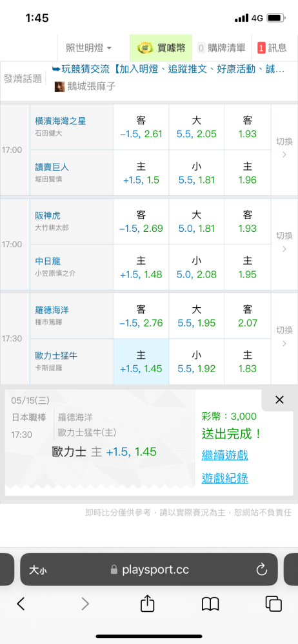Open Safari text size 大小 control
Screen dimensions: 298x644
38,570
